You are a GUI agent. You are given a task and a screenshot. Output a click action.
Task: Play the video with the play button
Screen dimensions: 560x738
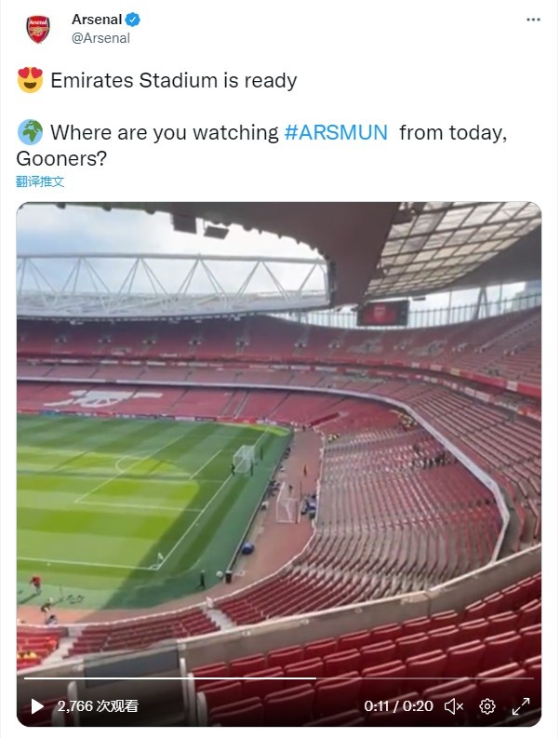pyautogui.click(x=37, y=706)
